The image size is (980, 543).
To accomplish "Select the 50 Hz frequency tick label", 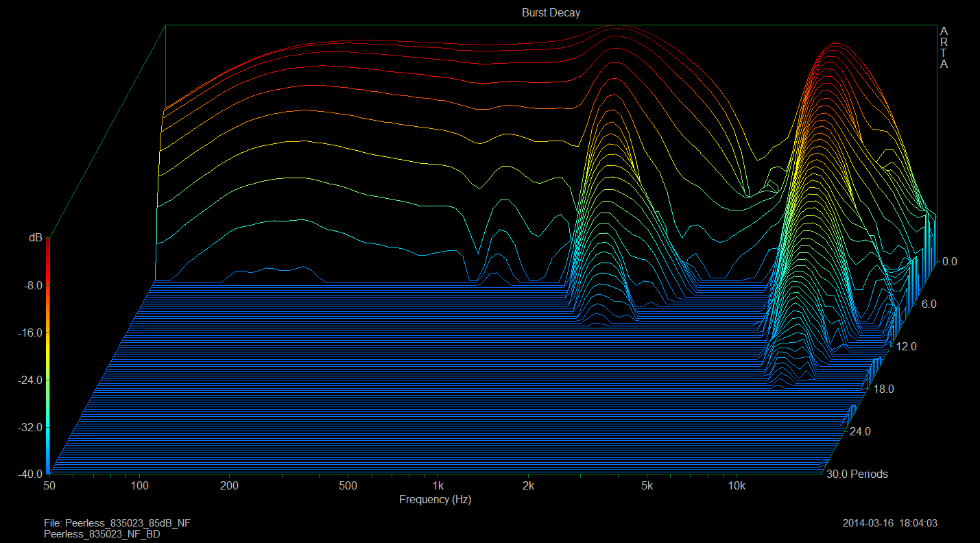I will point(49,486).
